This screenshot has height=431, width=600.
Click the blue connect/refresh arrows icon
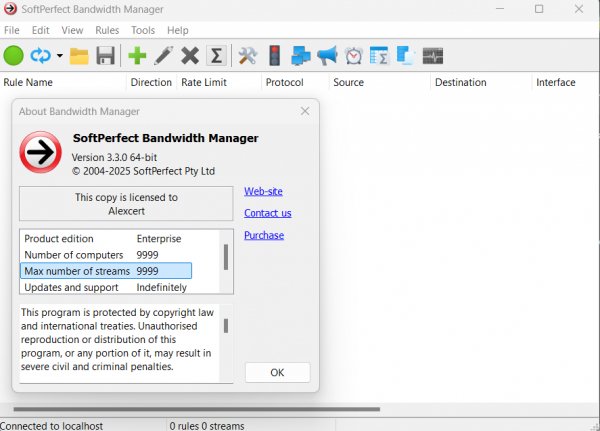point(41,56)
